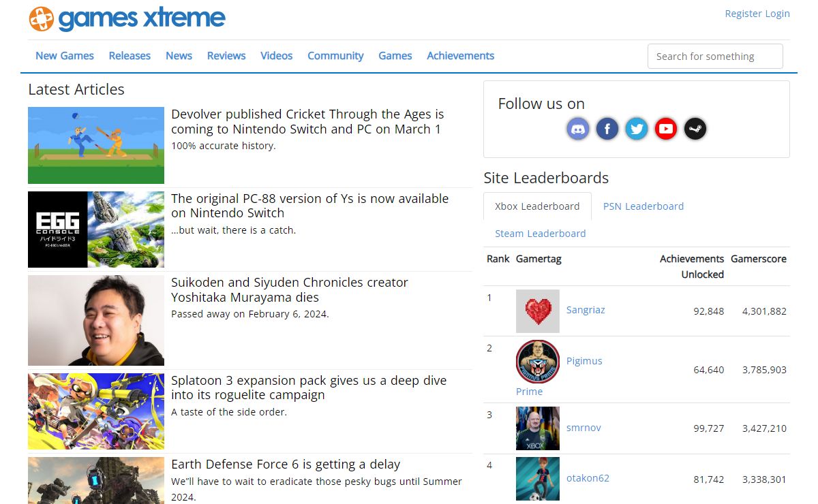Screen dimensions: 818x504
Task: Click the Gamerscore column header
Action: [x=759, y=259]
